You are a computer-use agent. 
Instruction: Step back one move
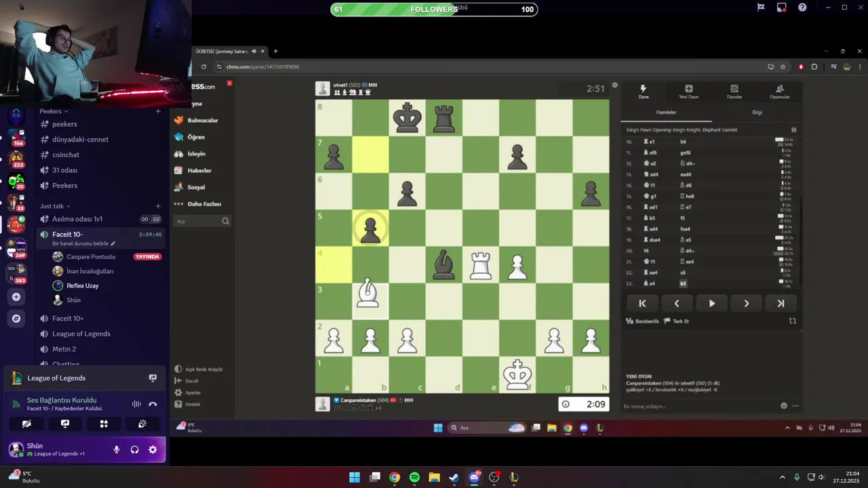[x=677, y=304]
